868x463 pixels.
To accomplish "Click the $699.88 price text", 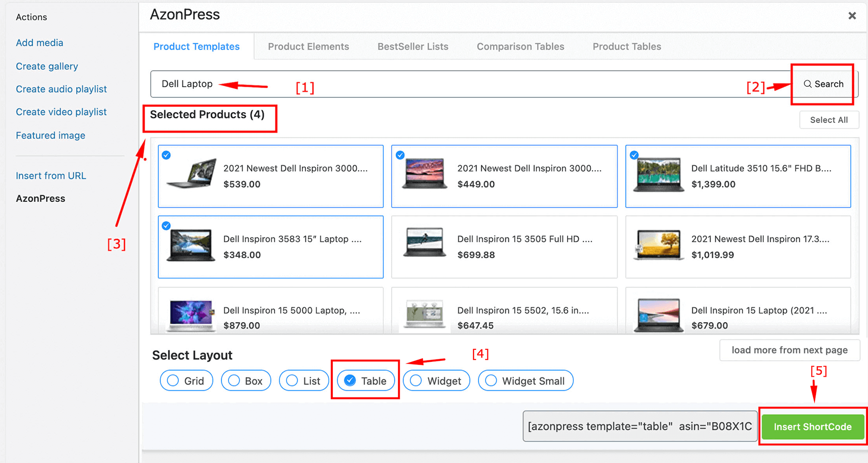I will click(x=476, y=255).
